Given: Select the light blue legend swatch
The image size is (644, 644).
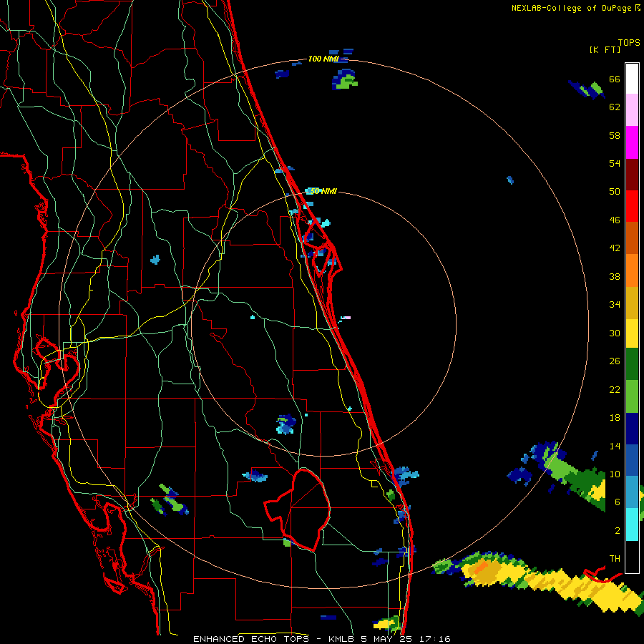Looking at the screenshot, I should (x=632, y=492).
